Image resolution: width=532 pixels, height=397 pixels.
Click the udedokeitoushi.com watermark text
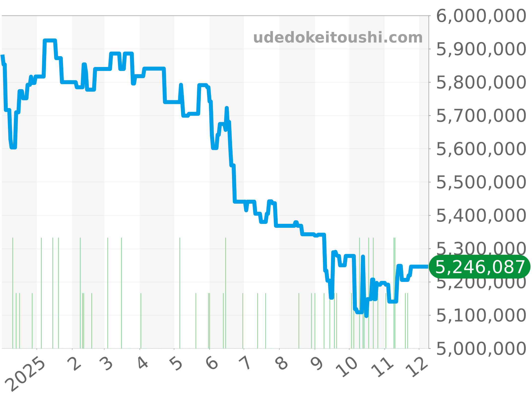(338, 38)
